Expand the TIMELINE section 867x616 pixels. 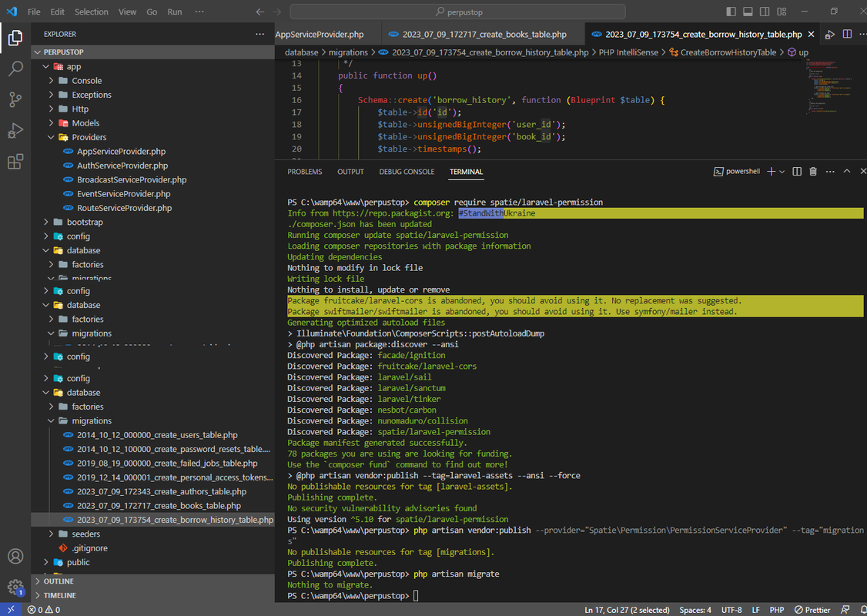(152, 595)
